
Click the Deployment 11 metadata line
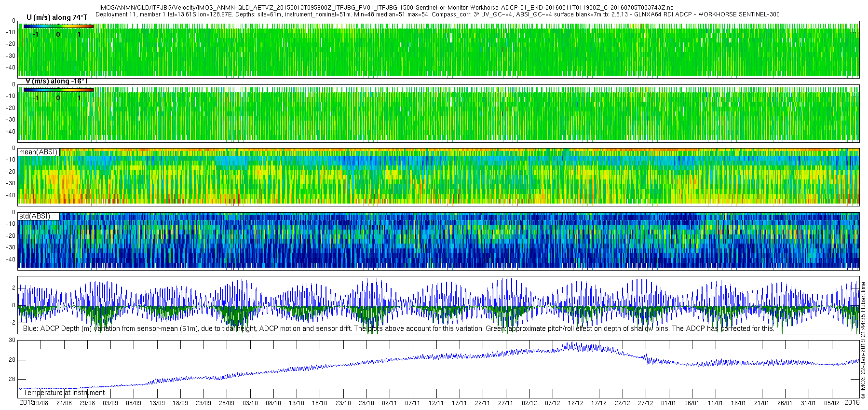437,14
